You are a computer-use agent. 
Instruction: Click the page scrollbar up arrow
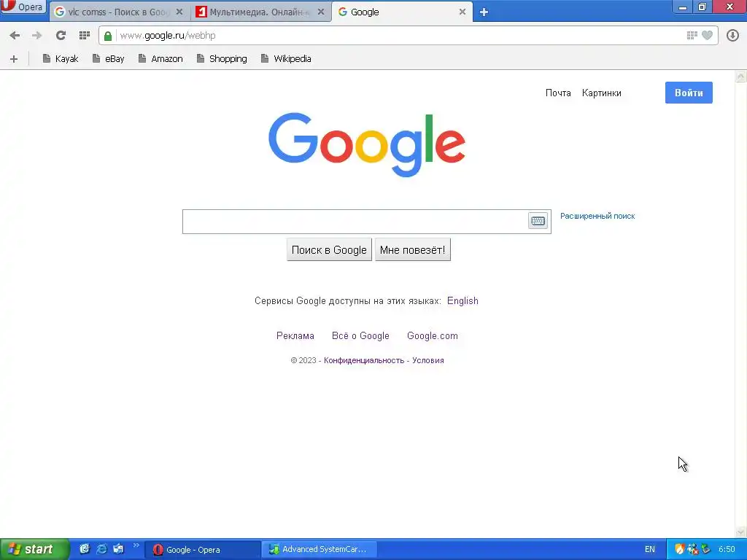pyautogui.click(x=741, y=76)
